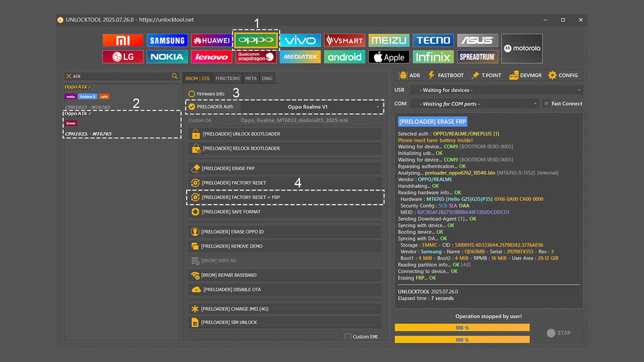Select the Motorola brand icon
Screen dimensions: 644x362
coord(522,48)
